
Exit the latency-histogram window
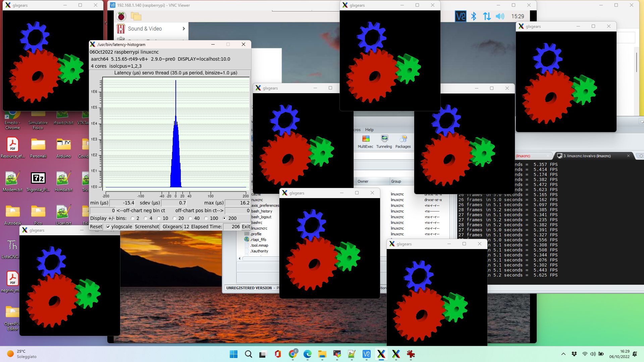(246, 227)
